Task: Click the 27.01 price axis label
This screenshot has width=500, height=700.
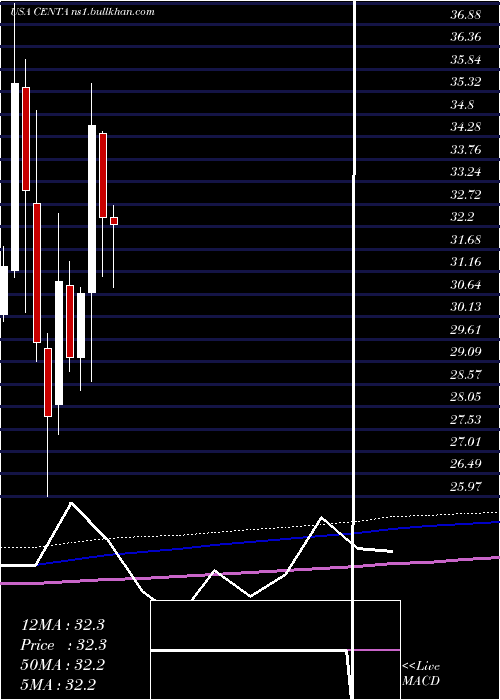Action: [x=466, y=442]
